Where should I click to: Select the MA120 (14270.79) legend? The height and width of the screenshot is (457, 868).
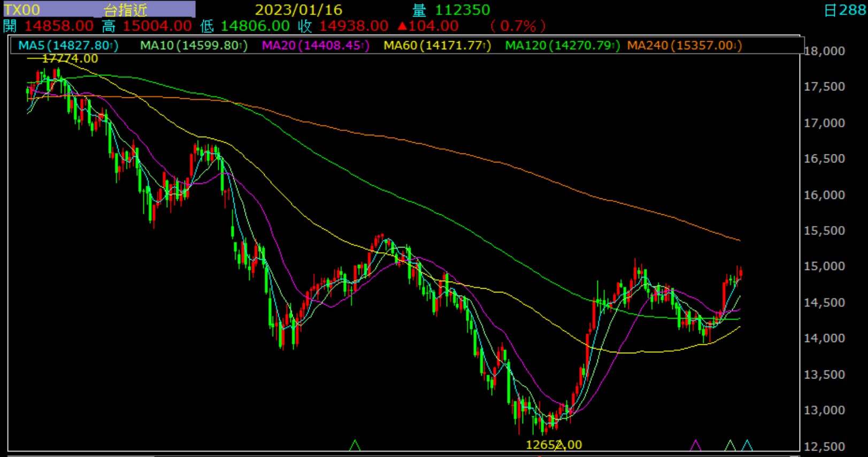(562, 45)
